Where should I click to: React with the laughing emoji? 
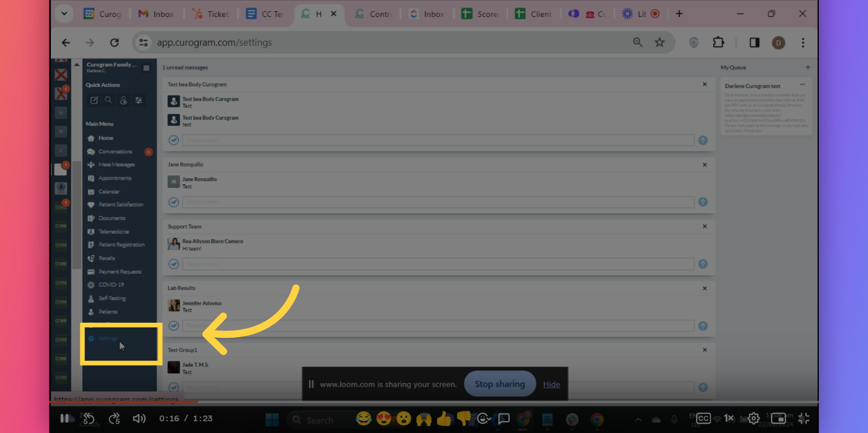(364, 419)
